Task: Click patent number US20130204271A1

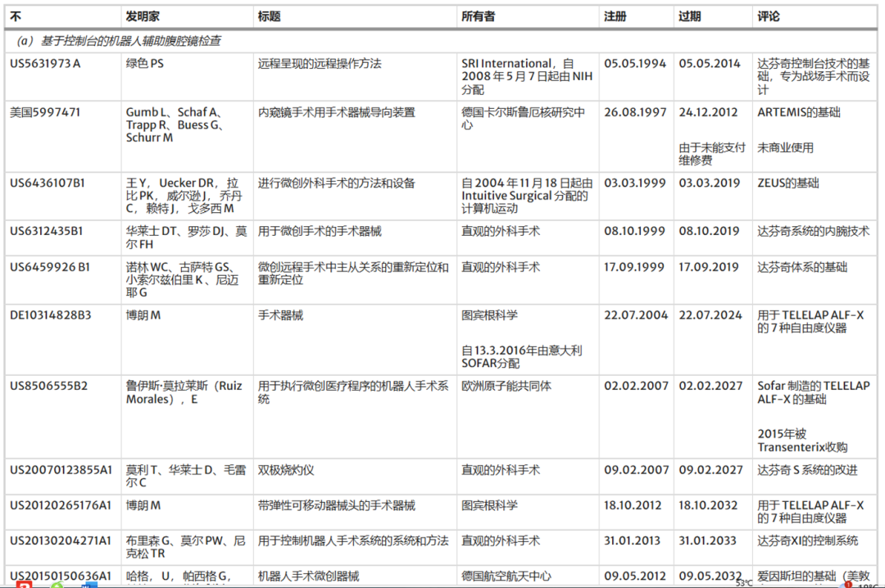Action: [x=61, y=541]
